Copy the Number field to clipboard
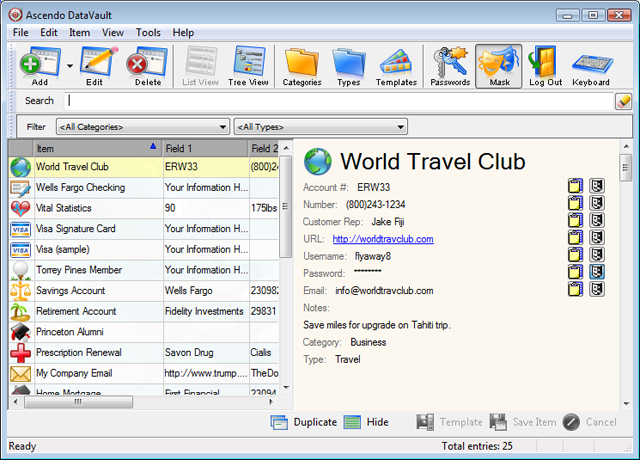 [x=575, y=203]
